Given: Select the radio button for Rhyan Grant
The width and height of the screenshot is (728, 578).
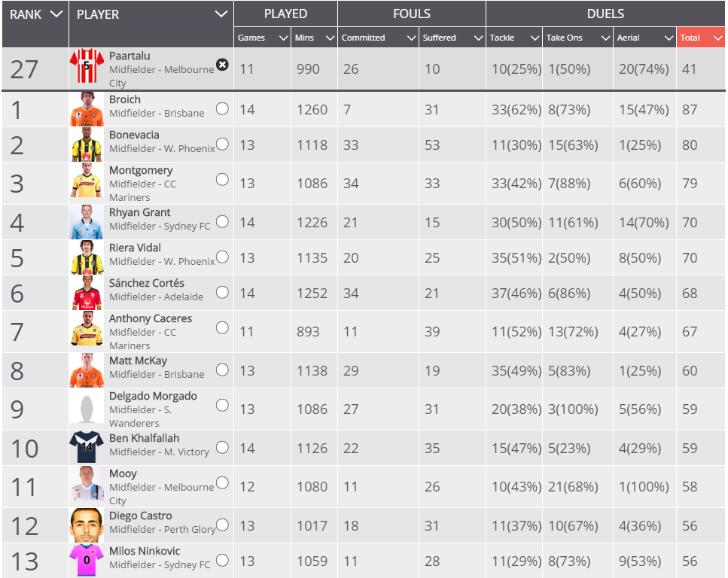Looking at the screenshot, I should (222, 221).
